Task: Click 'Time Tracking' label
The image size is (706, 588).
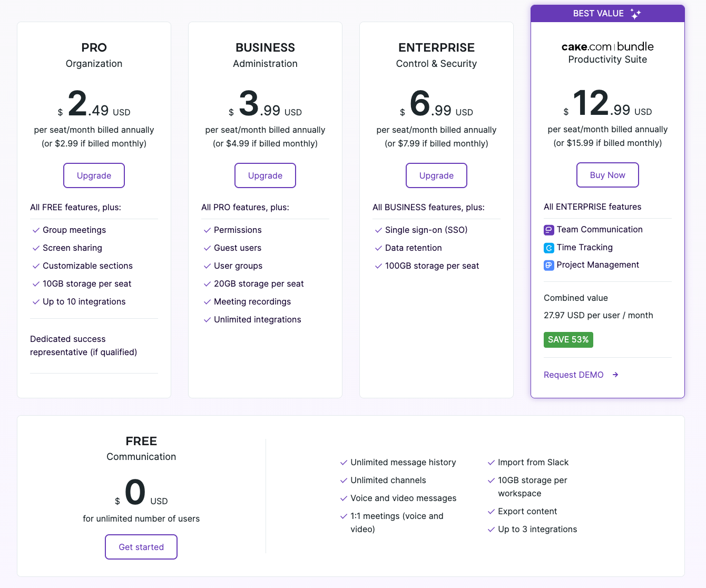Action: pyautogui.click(x=585, y=248)
